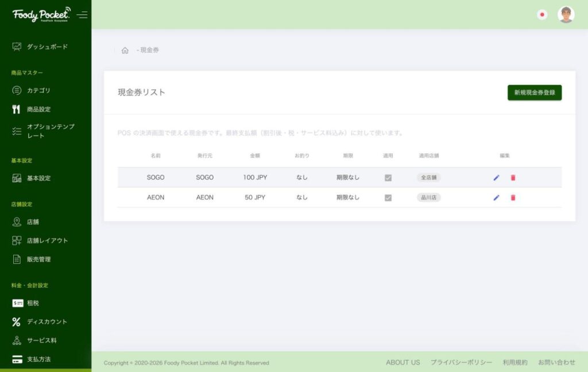Click the 店舗 location pin icon
The height and width of the screenshot is (372, 588).
(x=17, y=222)
